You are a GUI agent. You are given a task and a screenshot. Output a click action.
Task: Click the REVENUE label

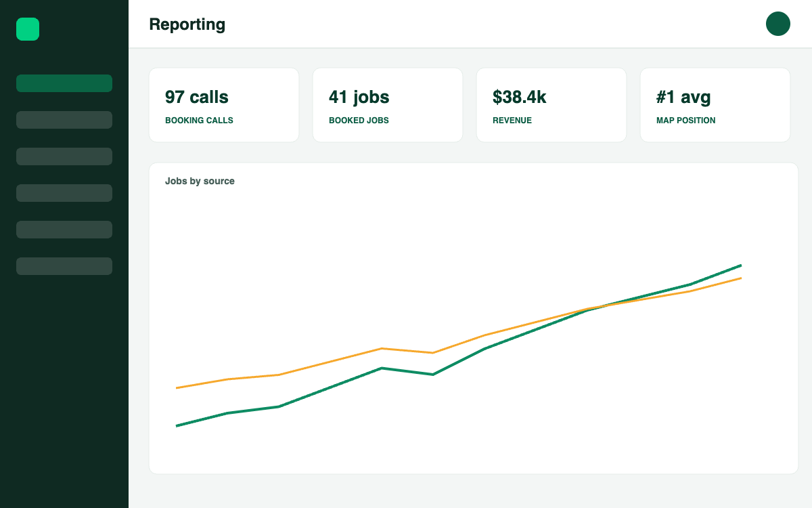(512, 121)
